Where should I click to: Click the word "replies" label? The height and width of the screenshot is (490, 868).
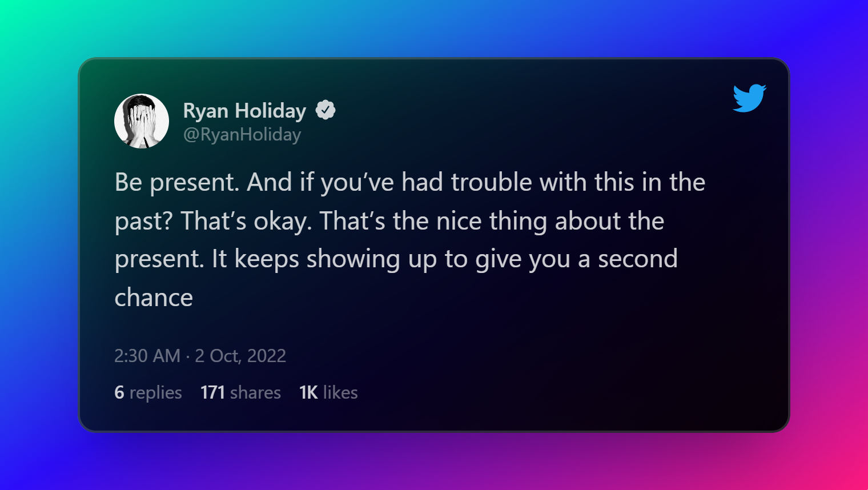[x=156, y=393]
